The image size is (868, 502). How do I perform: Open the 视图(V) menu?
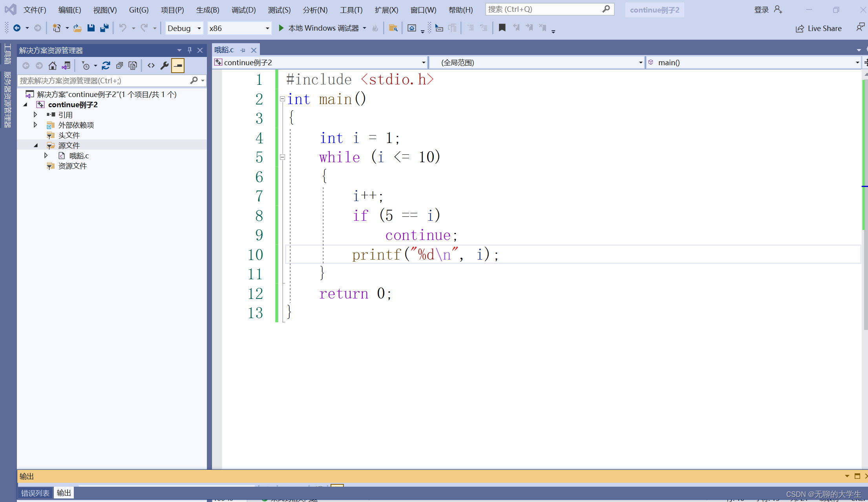(x=105, y=10)
